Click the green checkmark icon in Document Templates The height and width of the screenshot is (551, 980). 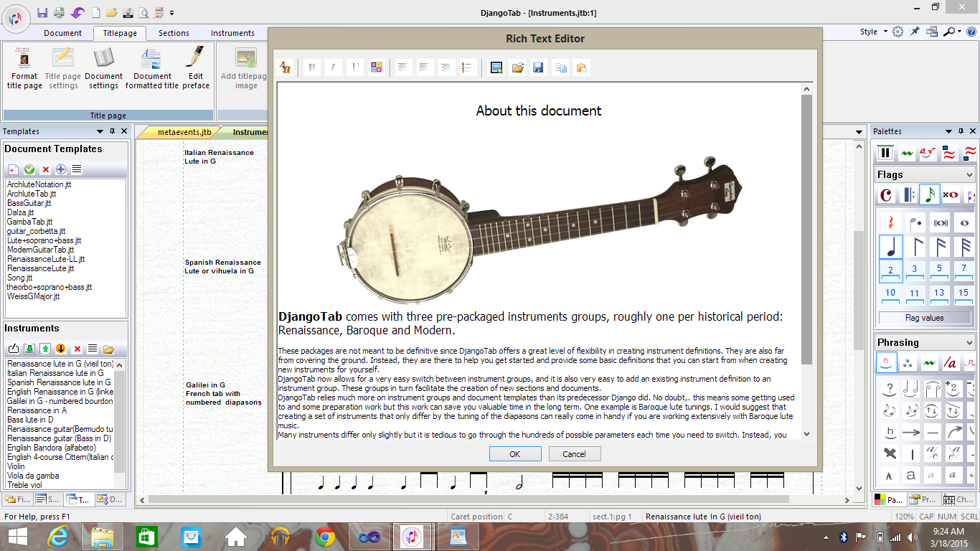[29, 169]
